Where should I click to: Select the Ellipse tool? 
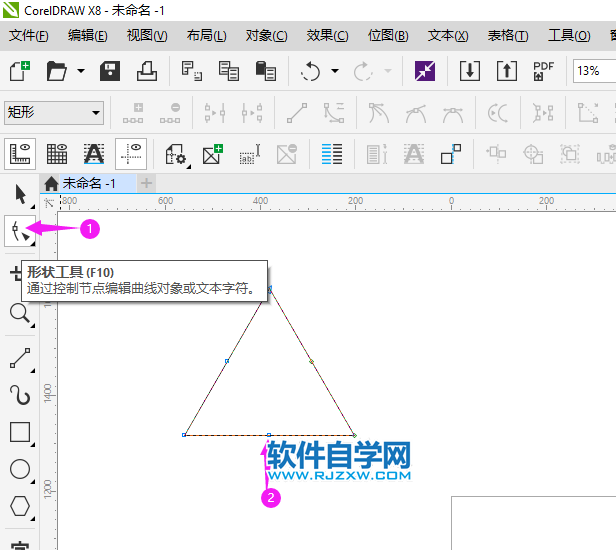pyautogui.click(x=19, y=469)
